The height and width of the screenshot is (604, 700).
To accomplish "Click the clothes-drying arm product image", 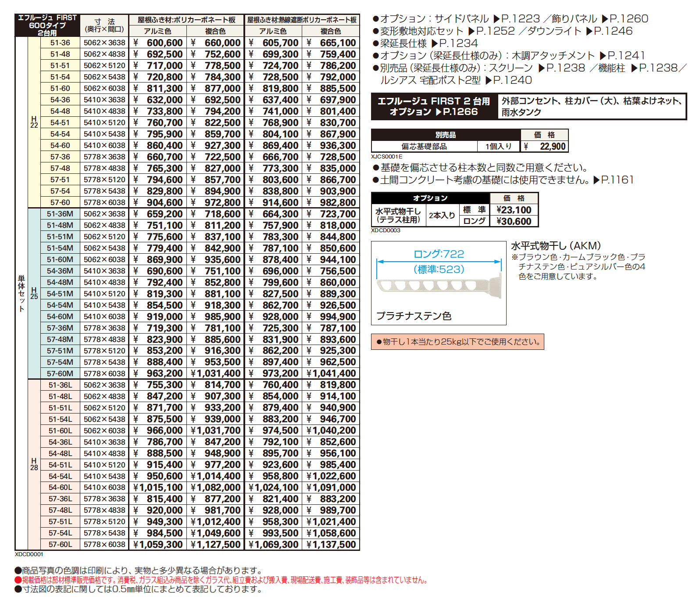I will click(x=439, y=286).
